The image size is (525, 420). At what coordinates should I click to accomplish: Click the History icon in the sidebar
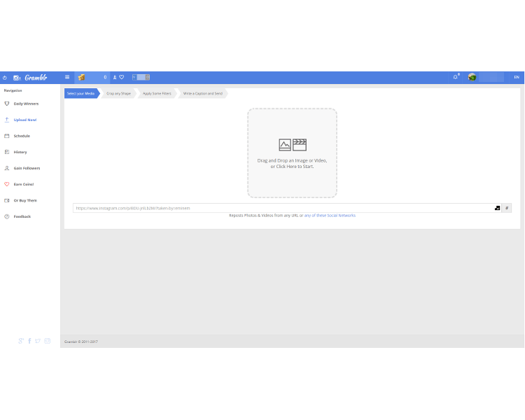tap(7, 152)
